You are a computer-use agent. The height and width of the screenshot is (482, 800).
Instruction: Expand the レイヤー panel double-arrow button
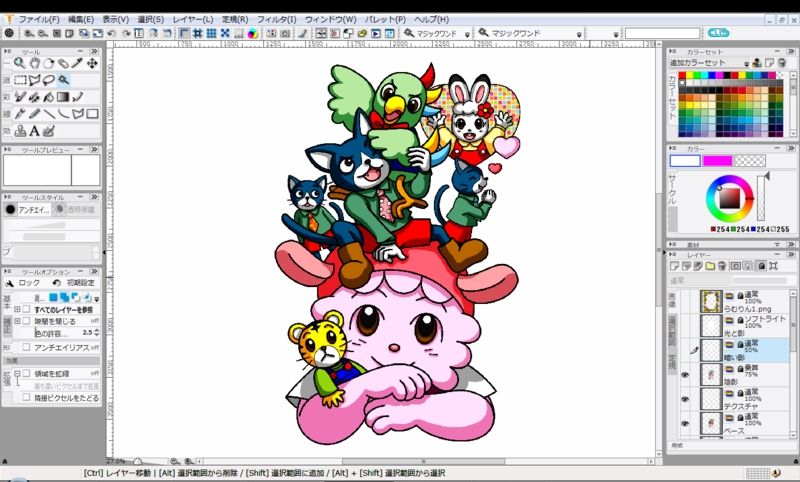click(x=790, y=254)
